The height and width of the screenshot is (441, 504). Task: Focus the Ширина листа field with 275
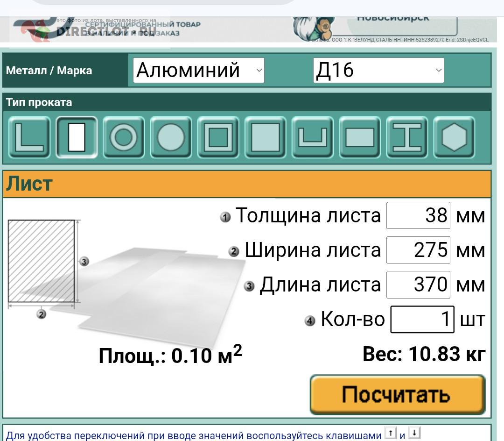(x=418, y=250)
